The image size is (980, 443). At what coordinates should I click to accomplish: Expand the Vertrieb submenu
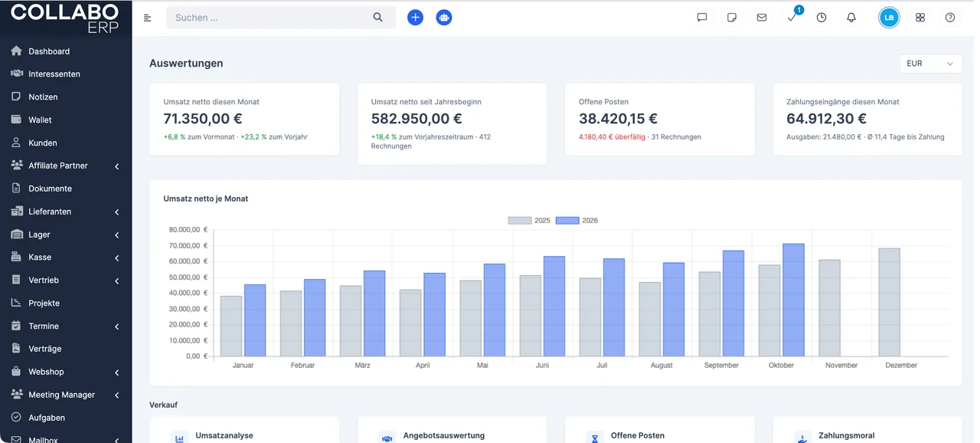(117, 281)
